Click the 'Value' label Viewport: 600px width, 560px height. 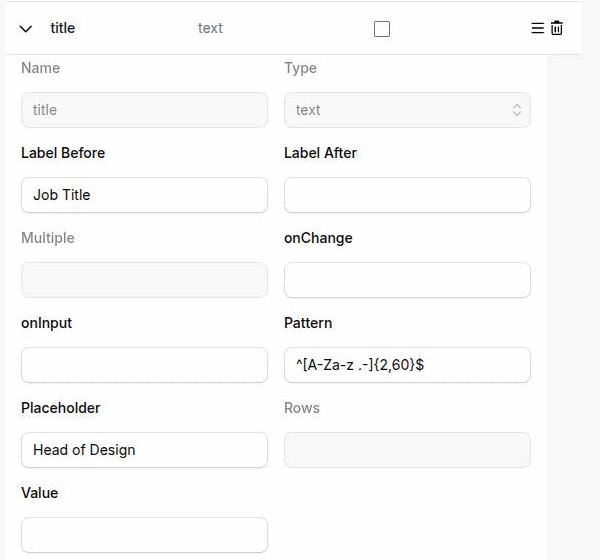tap(39, 493)
